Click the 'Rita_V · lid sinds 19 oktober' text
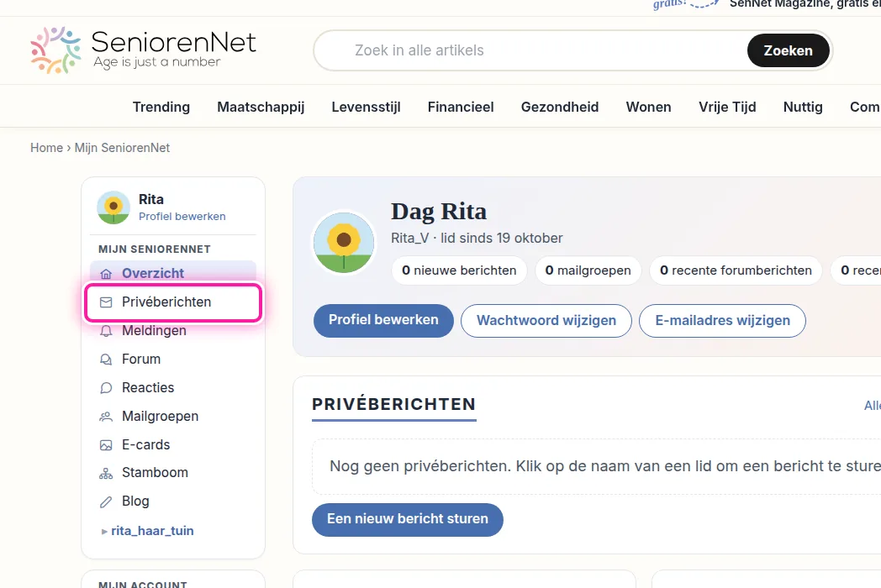 [x=477, y=238]
